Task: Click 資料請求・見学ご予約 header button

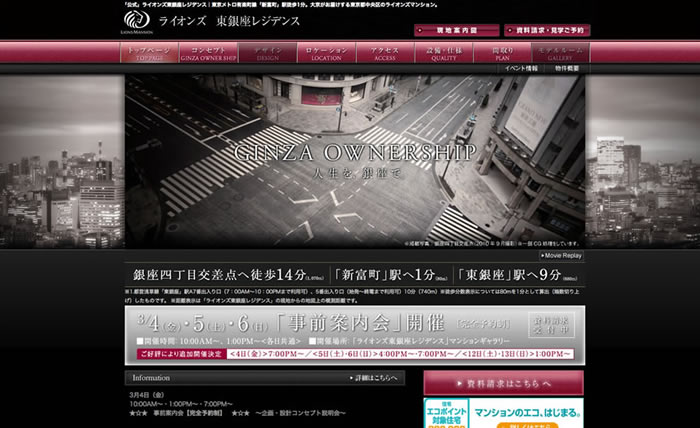Action: coord(547,30)
